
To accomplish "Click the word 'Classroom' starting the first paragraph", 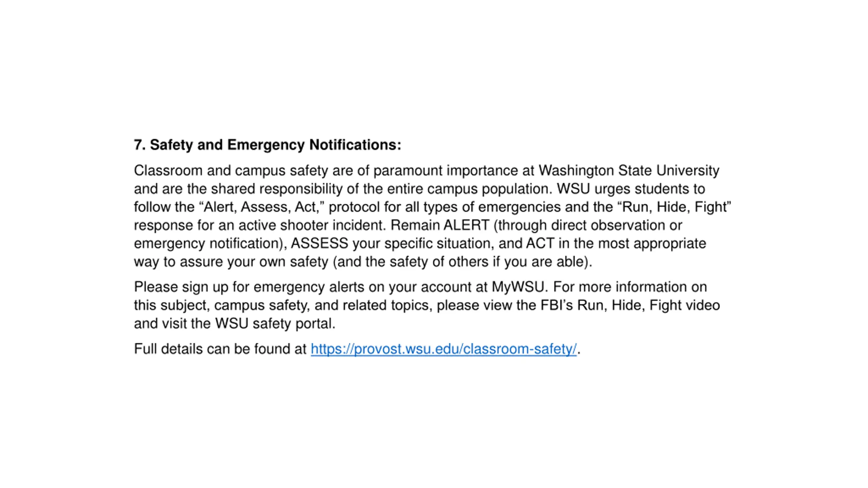I will tap(168, 170).
